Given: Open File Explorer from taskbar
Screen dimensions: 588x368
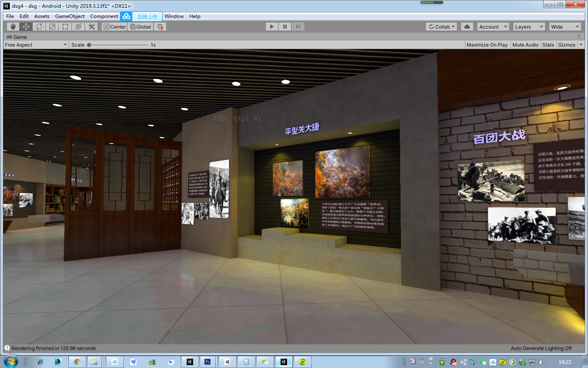Looking at the screenshot, I should click(94, 362).
